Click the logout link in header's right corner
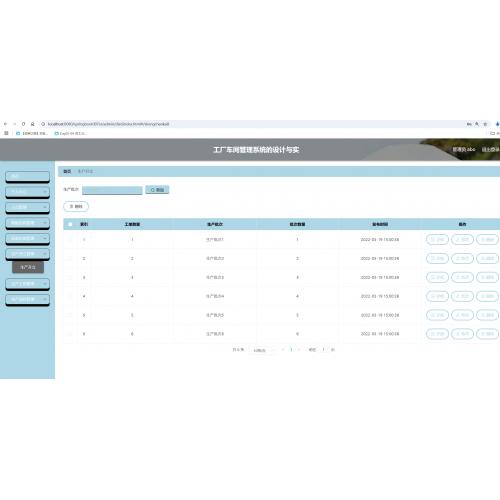 coord(490,150)
